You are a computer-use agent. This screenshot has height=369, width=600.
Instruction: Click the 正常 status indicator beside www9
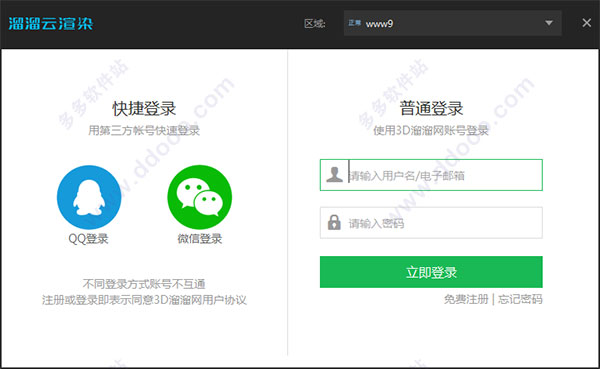pos(354,23)
